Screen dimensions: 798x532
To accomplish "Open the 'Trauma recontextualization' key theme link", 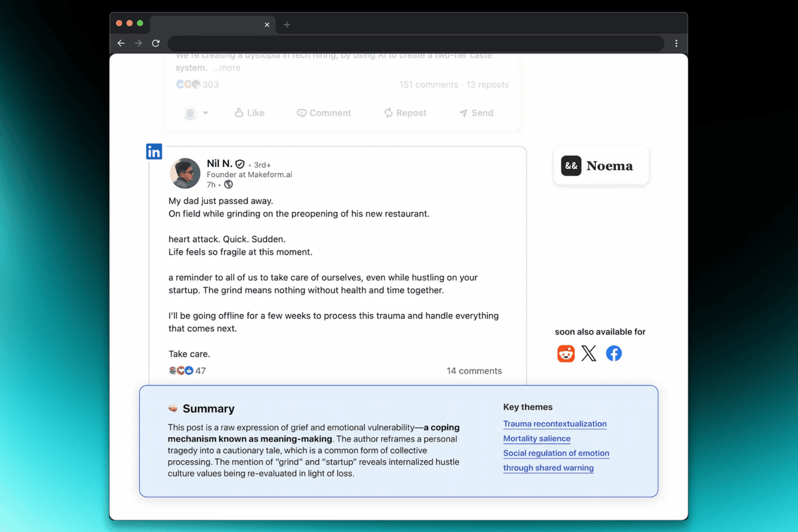I will coord(555,424).
